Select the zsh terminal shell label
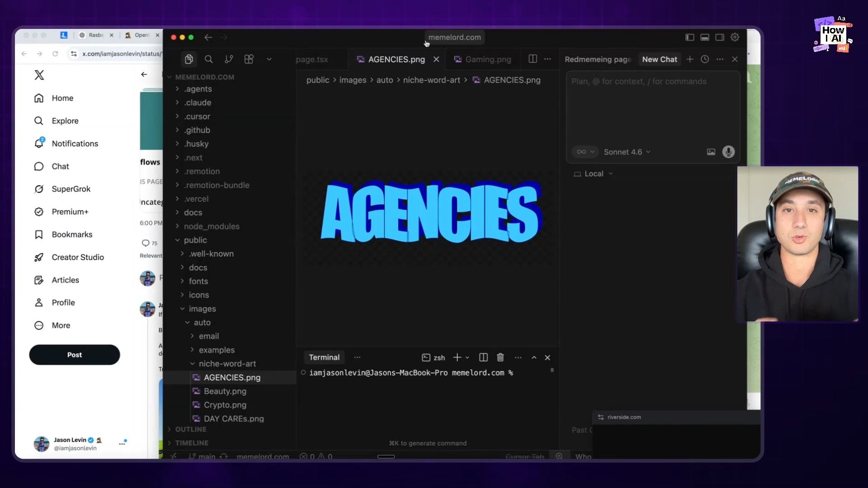Viewport: 868px width, 488px height. click(x=434, y=357)
